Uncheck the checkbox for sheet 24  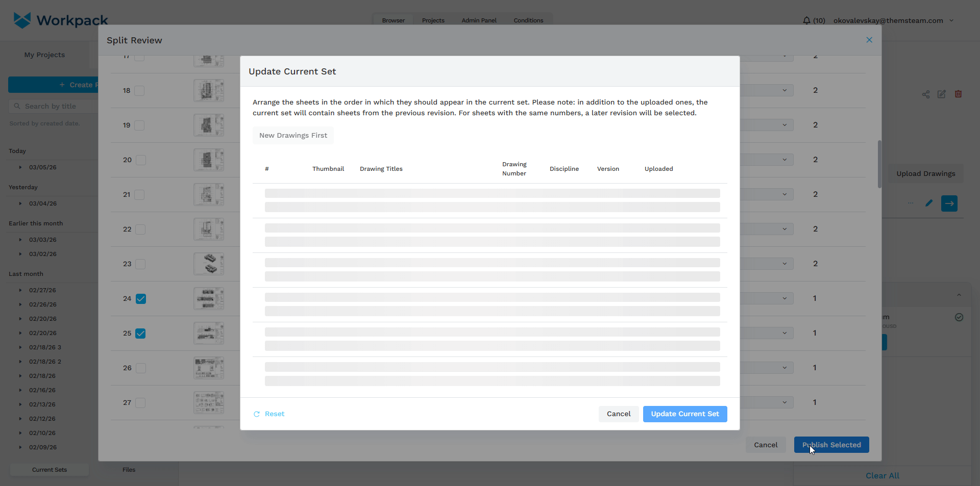141,299
